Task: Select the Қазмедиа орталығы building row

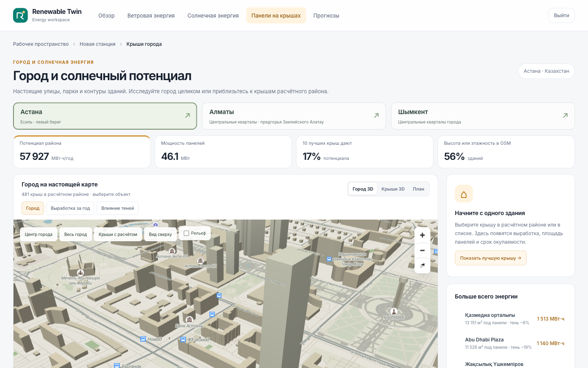Action: (510, 319)
